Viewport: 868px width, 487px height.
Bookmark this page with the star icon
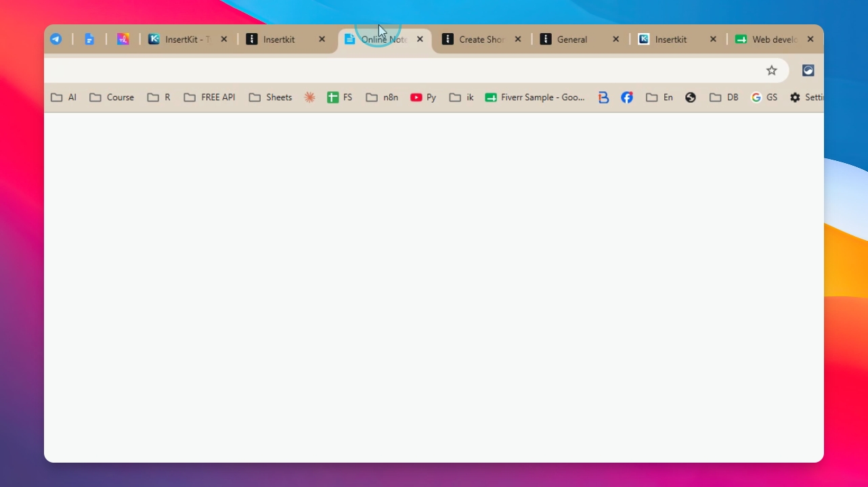click(771, 70)
